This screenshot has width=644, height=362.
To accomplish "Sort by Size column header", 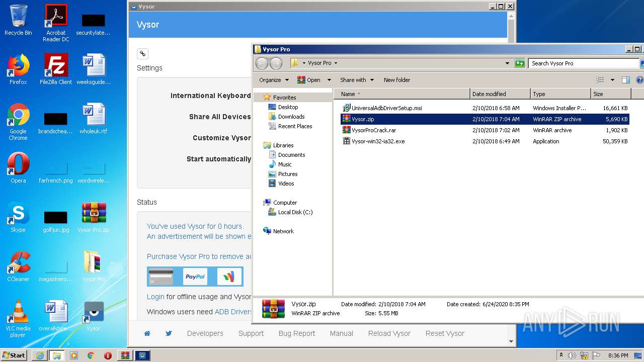I will (x=611, y=94).
